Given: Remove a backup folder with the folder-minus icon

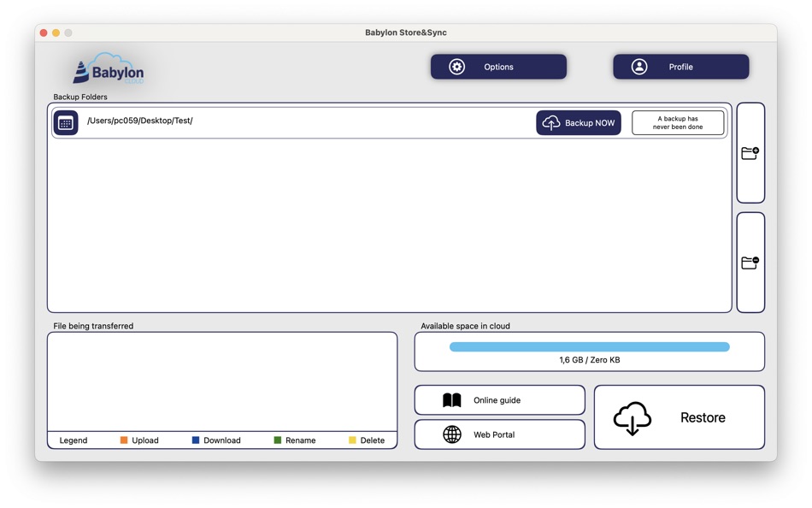Looking at the screenshot, I should [x=750, y=263].
